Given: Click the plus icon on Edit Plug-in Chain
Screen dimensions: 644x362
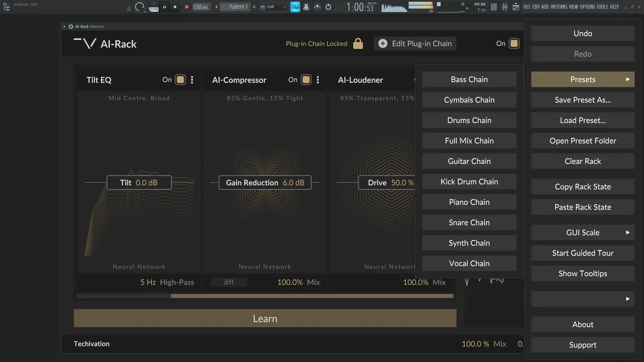Looking at the screenshot, I should (x=383, y=44).
